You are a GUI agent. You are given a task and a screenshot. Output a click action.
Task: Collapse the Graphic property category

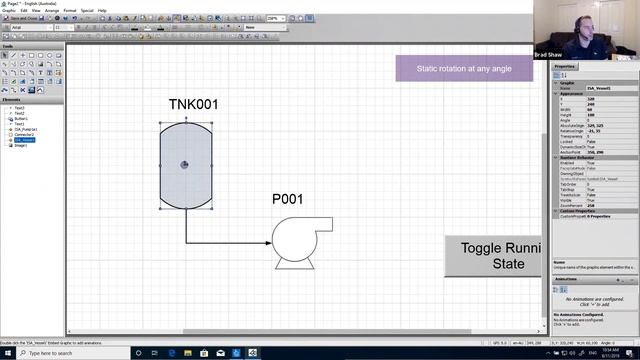click(x=556, y=83)
